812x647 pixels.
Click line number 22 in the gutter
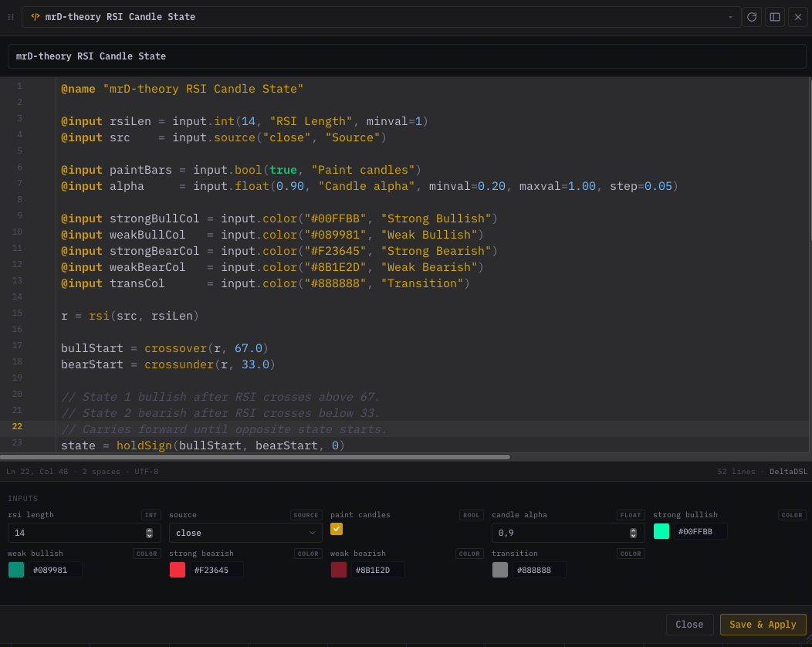point(17,426)
